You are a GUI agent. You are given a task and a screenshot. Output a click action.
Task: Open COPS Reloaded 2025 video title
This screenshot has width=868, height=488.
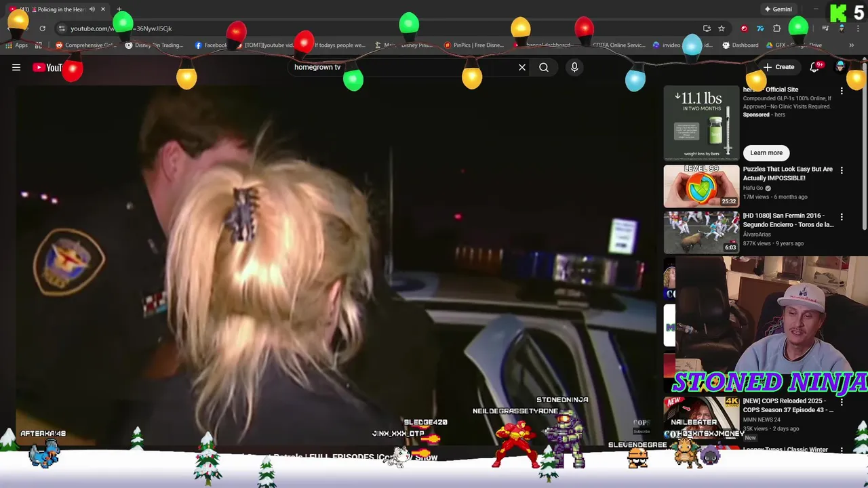[x=789, y=405]
